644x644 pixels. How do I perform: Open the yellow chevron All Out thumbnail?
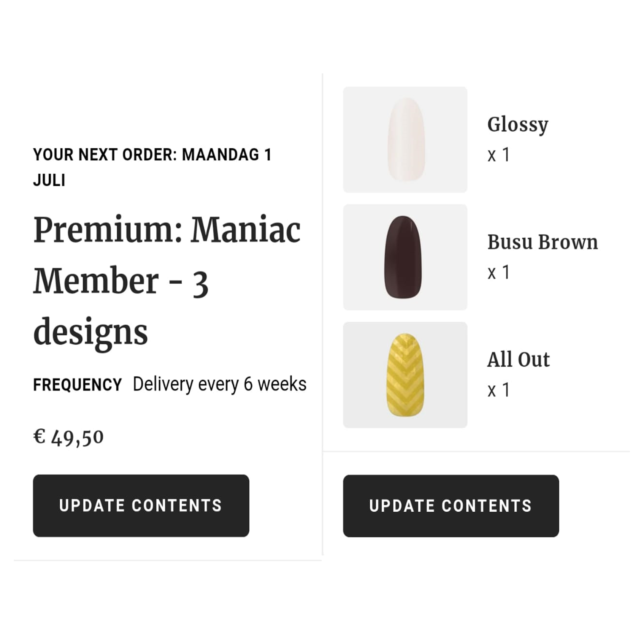tap(405, 375)
